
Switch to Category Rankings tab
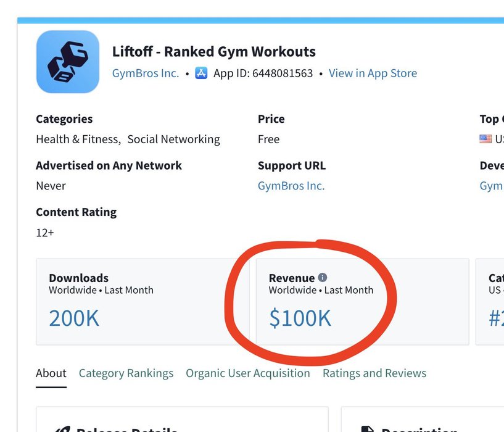[x=126, y=373]
